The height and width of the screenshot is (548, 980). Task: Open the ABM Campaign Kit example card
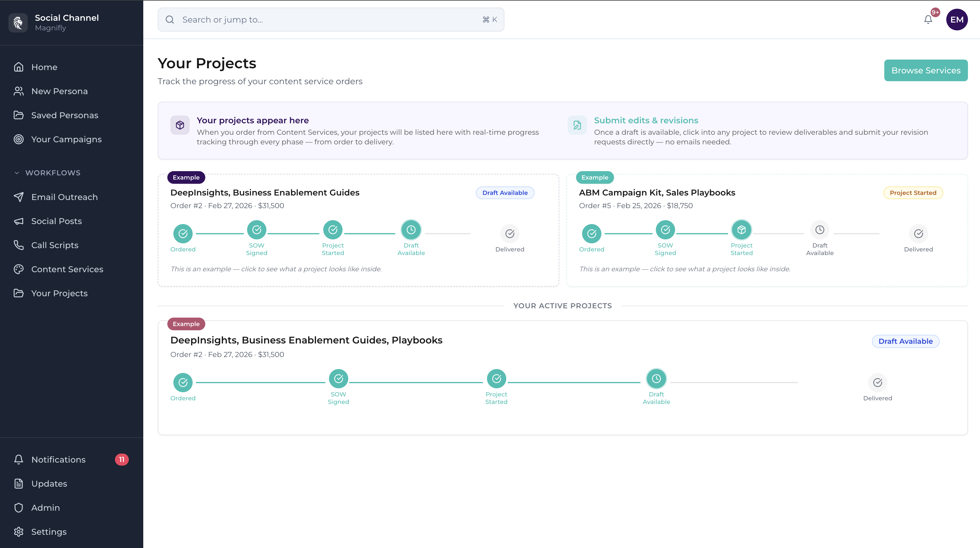click(657, 193)
